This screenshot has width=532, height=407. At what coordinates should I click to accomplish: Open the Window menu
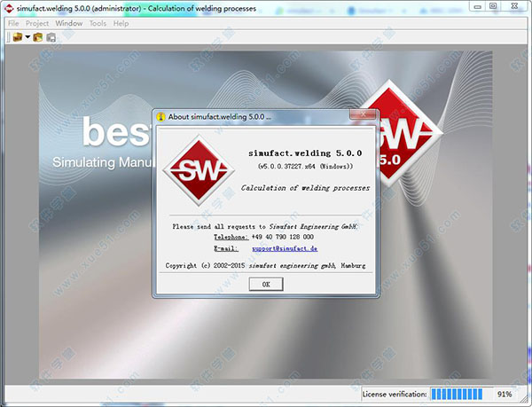click(x=69, y=23)
